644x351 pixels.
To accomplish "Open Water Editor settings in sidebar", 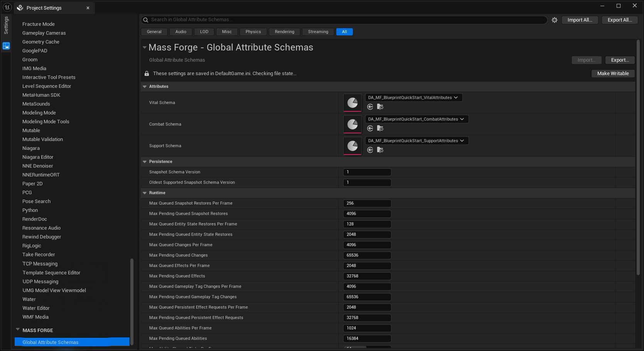I will (x=36, y=308).
